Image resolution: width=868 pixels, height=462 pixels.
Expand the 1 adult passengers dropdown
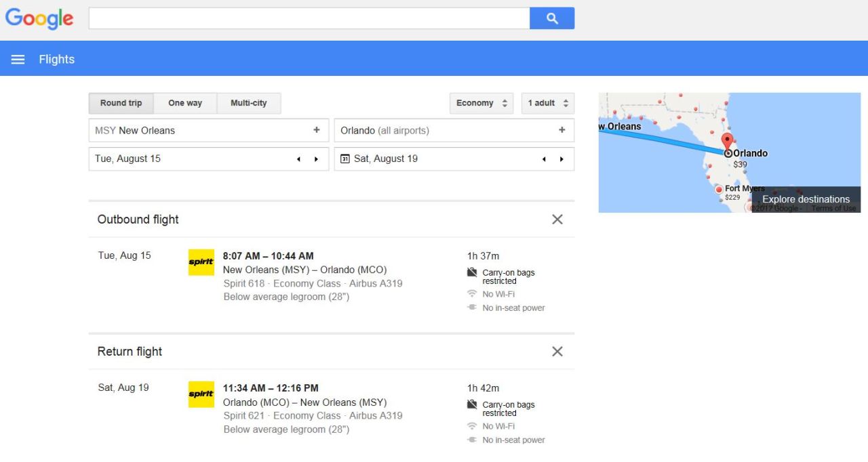[x=548, y=103]
